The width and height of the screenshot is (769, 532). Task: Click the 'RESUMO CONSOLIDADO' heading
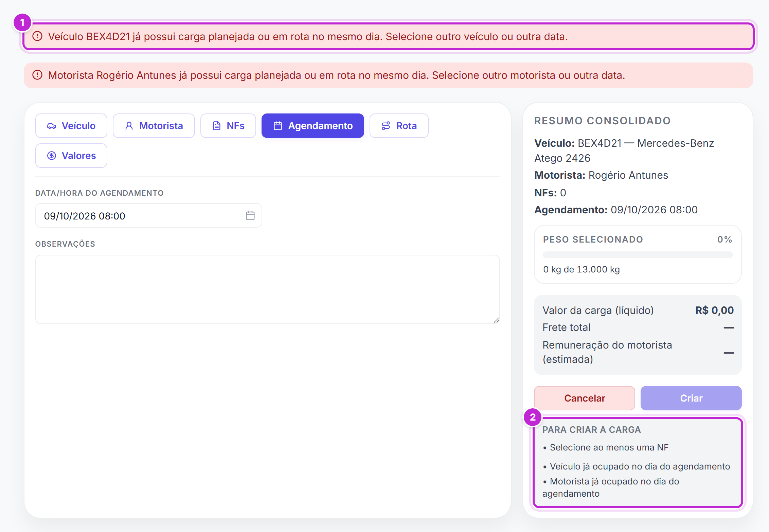click(x=603, y=121)
